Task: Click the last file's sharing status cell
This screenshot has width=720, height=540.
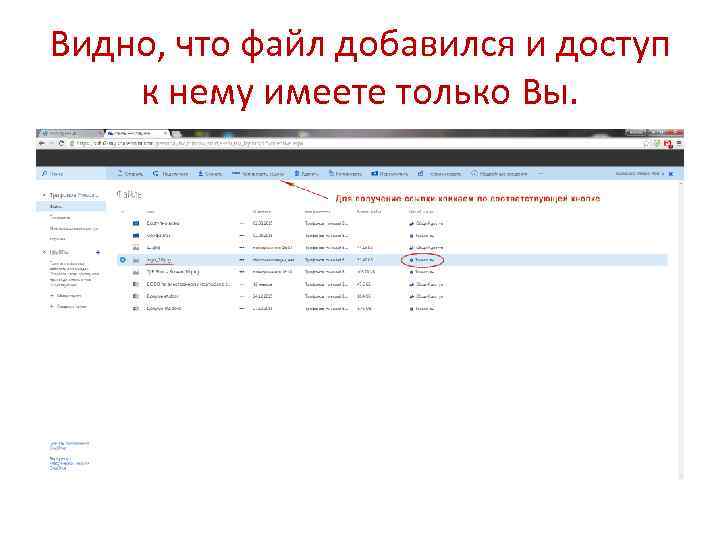Action: tap(422, 309)
